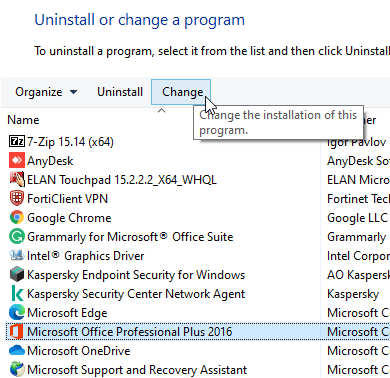
Task: Click the Kaspersky Endpoint Security icon
Action: click(17, 275)
